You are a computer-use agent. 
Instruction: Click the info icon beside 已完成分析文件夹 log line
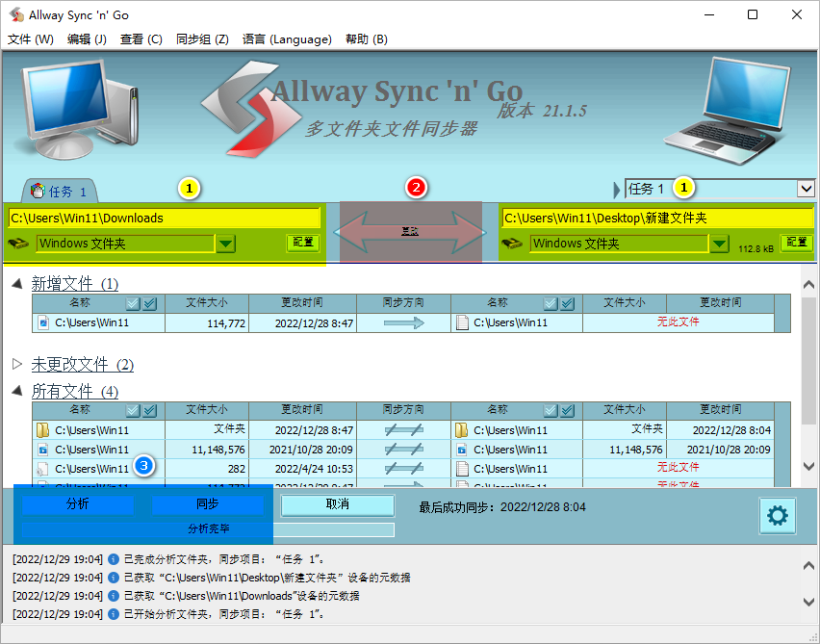114,559
